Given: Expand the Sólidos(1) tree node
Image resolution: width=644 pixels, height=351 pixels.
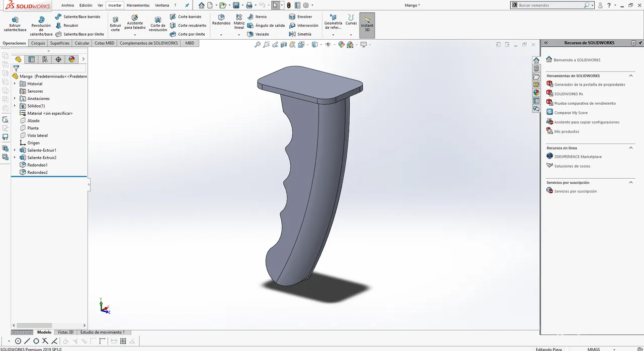Looking at the screenshot, I should (15, 106).
